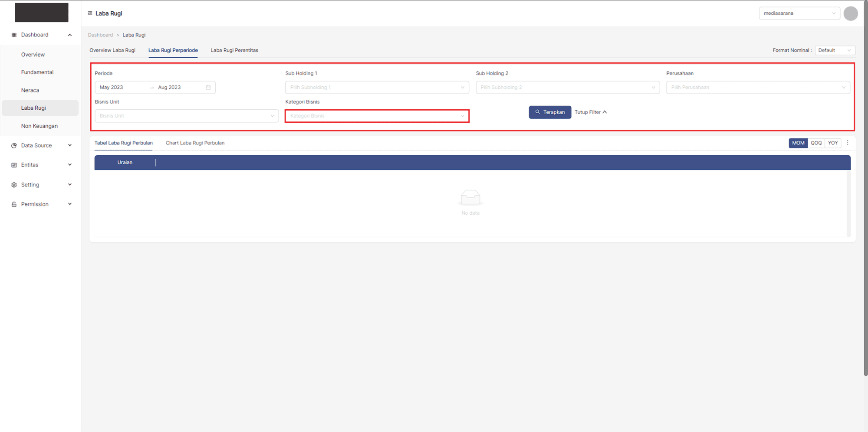
Task: Click the hamburger menu icon beside Laba Rugi
Action: point(90,13)
